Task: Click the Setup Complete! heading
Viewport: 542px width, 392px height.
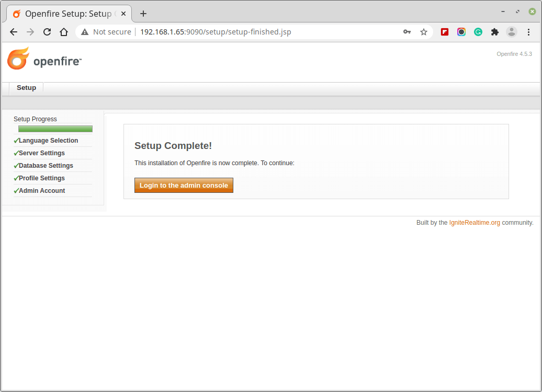Action: 173,146
